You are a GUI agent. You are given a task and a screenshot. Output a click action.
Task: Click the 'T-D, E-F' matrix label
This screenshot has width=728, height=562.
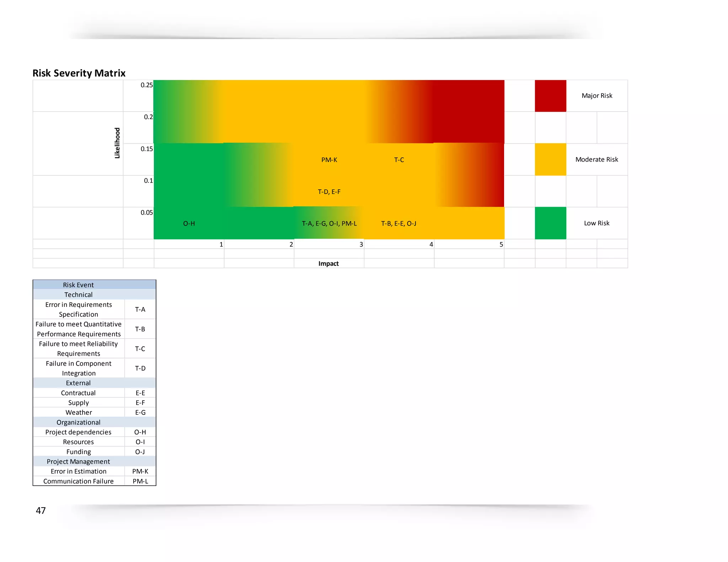pyautogui.click(x=329, y=192)
